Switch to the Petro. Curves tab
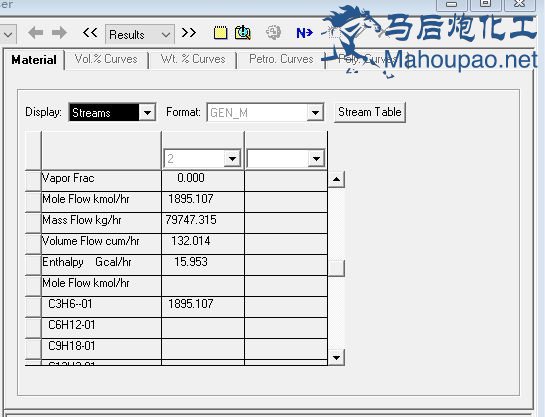Image resolution: width=545 pixels, height=417 pixels. coord(281,59)
